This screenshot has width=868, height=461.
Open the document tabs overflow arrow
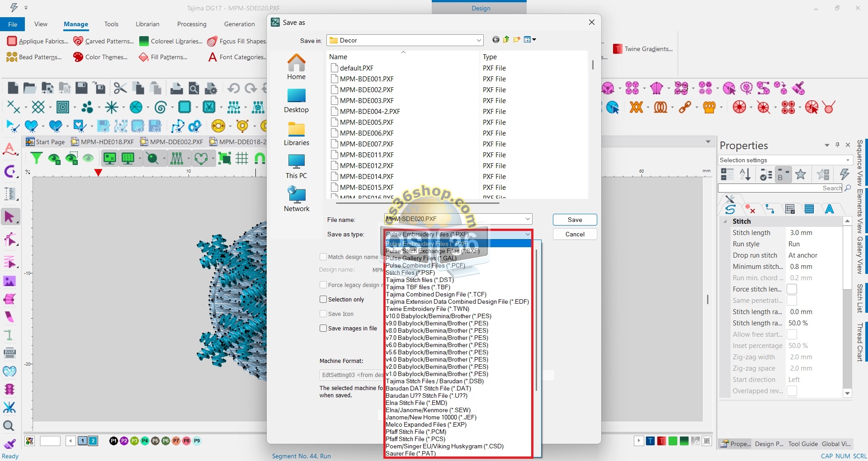click(708, 142)
